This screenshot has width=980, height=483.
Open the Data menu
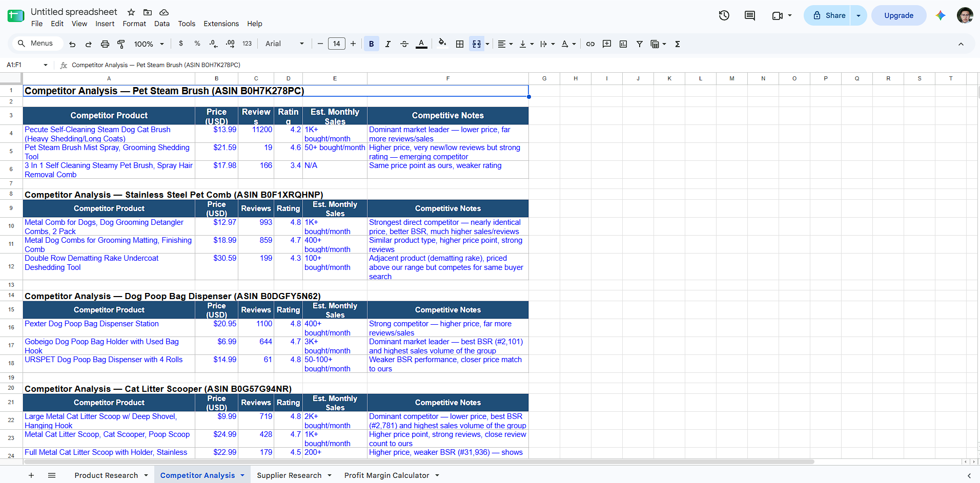162,24
